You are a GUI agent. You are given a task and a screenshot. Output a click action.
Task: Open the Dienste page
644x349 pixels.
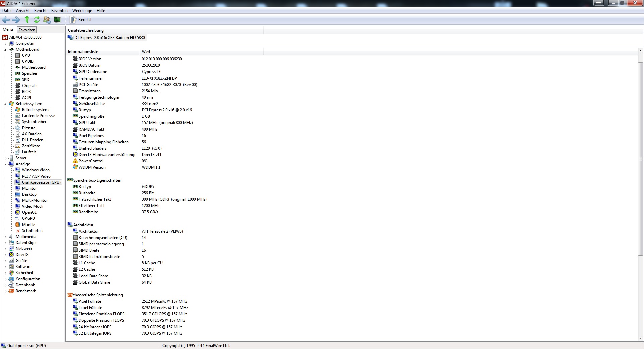click(29, 128)
